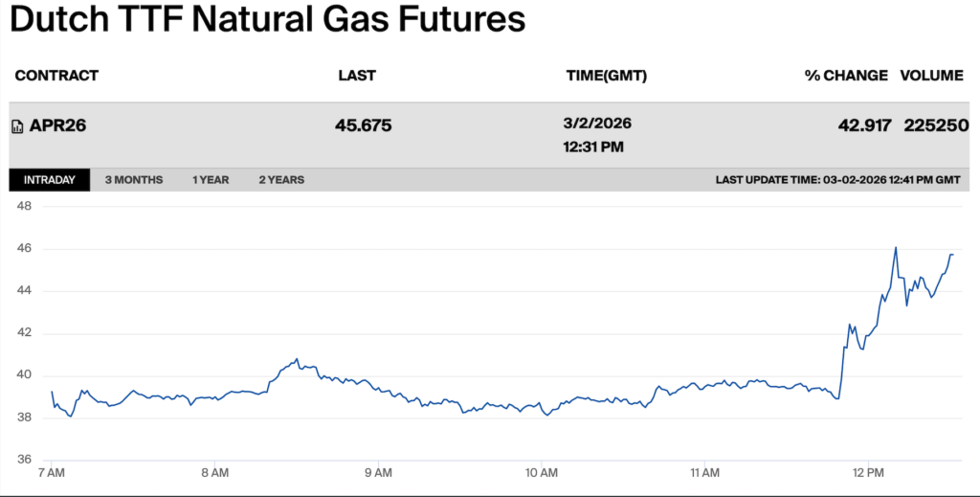Select the INTRADAY tab
Screen dimensions: 980x497
click(x=49, y=180)
